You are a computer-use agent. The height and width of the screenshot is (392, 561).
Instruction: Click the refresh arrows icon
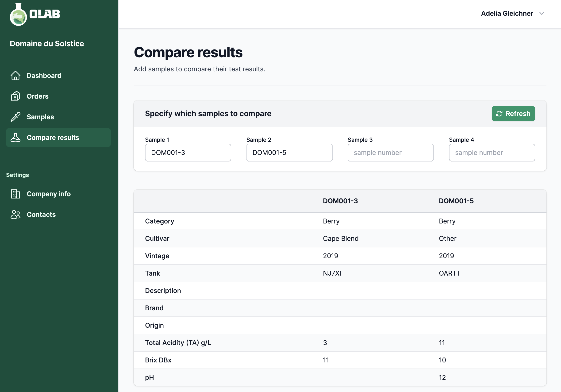click(x=499, y=114)
